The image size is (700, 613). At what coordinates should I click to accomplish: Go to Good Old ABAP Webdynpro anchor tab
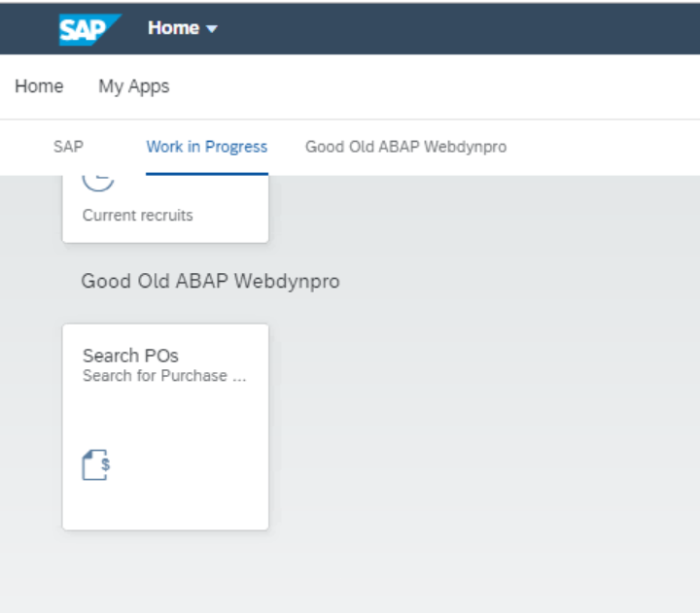(x=405, y=147)
